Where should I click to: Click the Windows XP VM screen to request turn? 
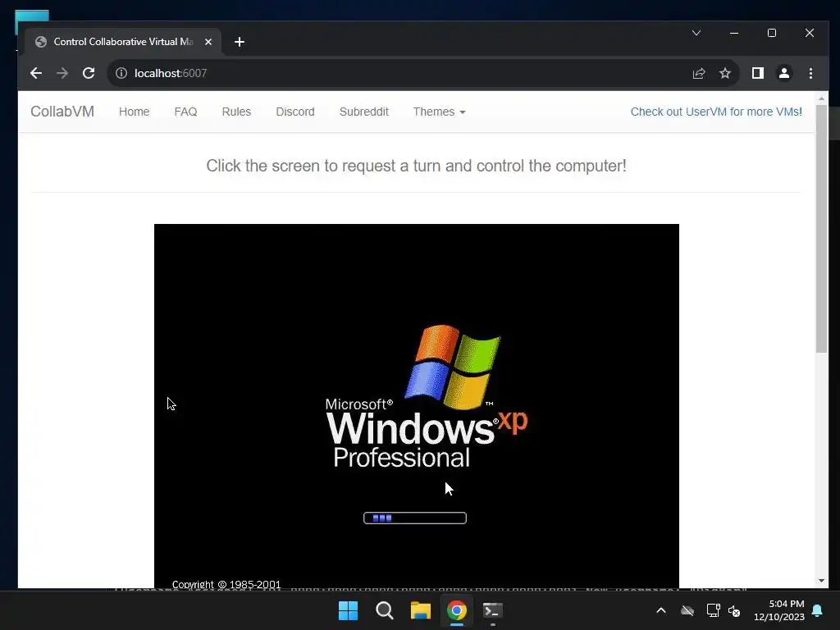pyautogui.click(x=416, y=406)
